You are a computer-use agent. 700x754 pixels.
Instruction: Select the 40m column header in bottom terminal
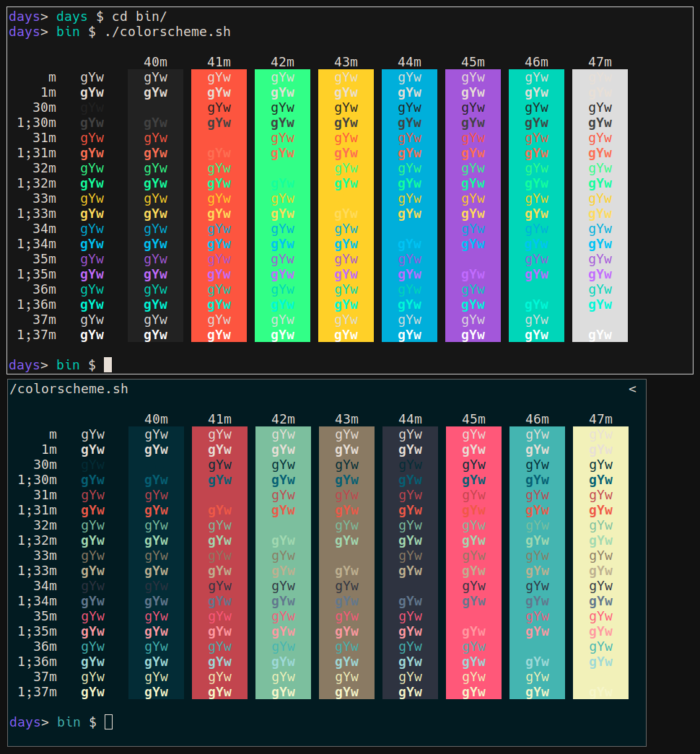point(157,419)
